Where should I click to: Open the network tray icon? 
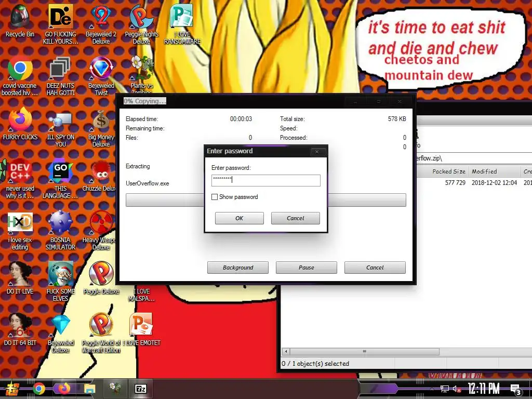[x=445, y=389]
